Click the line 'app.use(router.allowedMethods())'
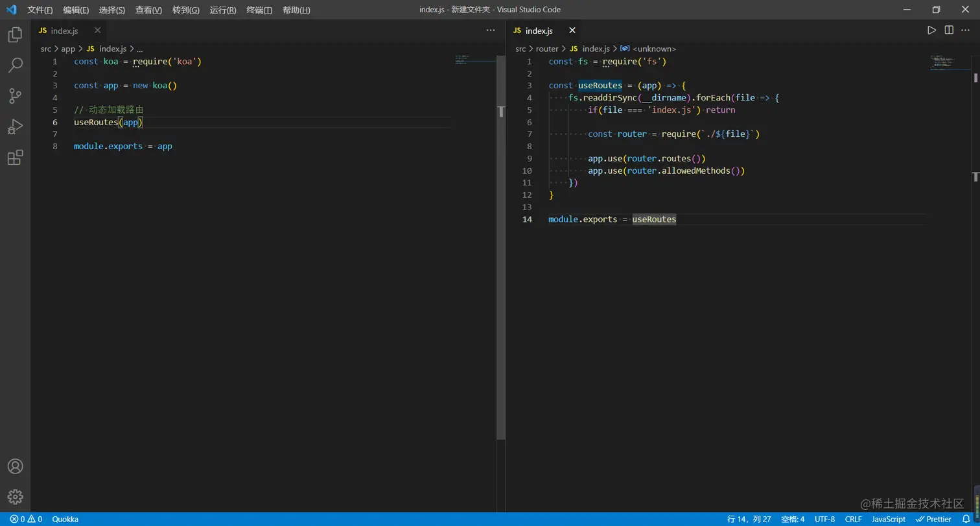The height and width of the screenshot is (526, 980). [666, 171]
